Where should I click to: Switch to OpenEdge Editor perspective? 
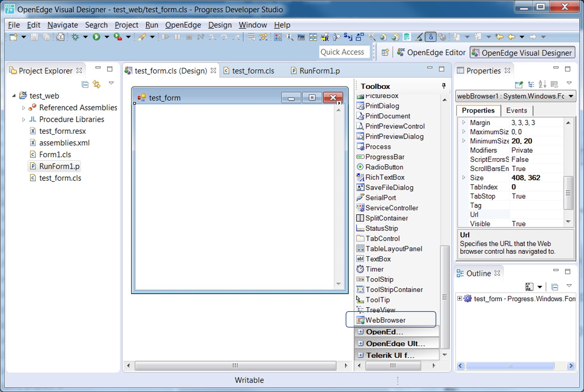point(431,53)
